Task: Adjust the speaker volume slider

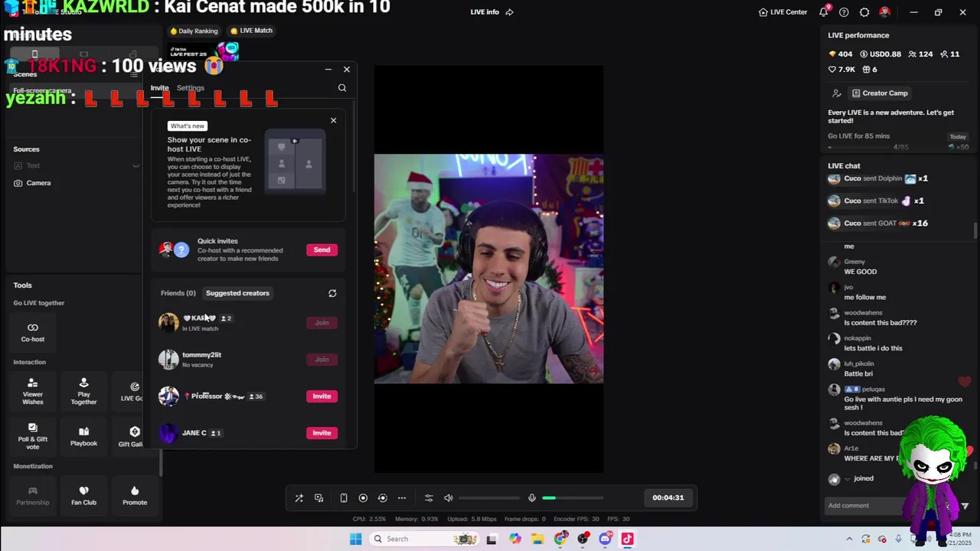Action: click(489, 497)
